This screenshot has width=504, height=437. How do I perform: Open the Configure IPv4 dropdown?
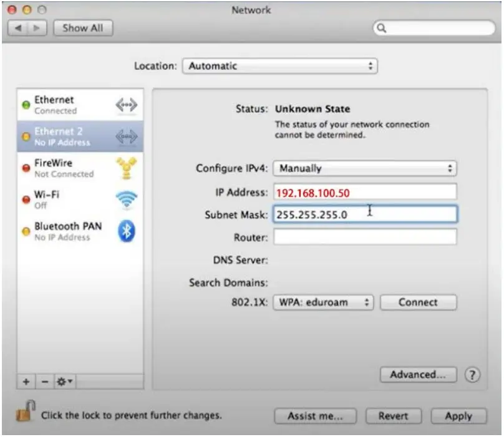[x=365, y=168]
